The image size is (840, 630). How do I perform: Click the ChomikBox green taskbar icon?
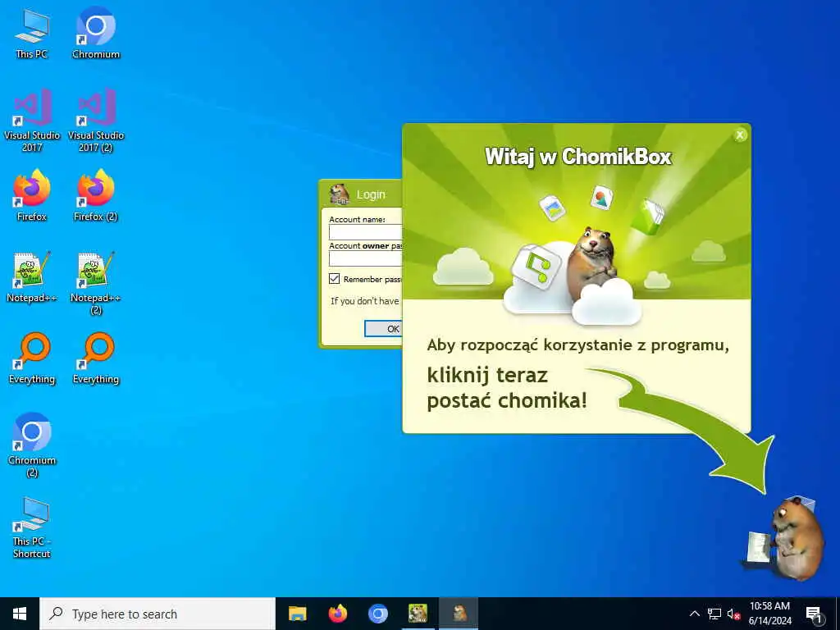coord(418,614)
